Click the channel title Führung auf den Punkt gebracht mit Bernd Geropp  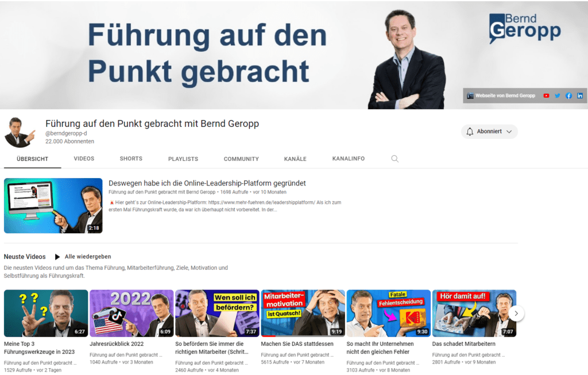(x=152, y=123)
